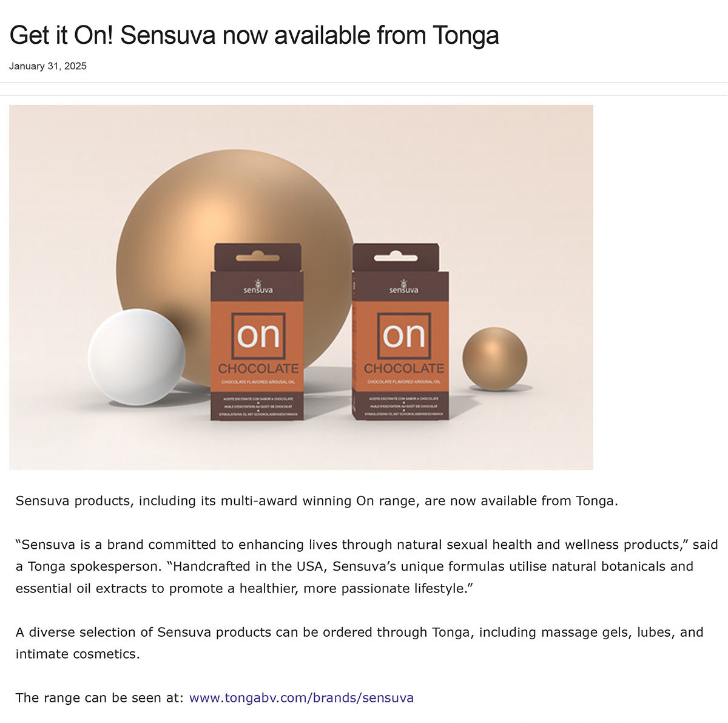The height and width of the screenshot is (723, 728).
Task: Click the small gold sphere on the right
Action: [494, 359]
